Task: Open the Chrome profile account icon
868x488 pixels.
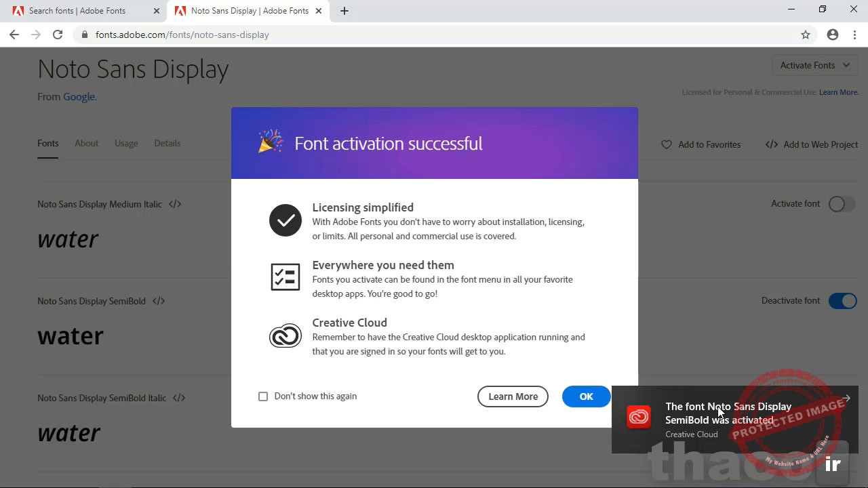Action: coord(833,35)
